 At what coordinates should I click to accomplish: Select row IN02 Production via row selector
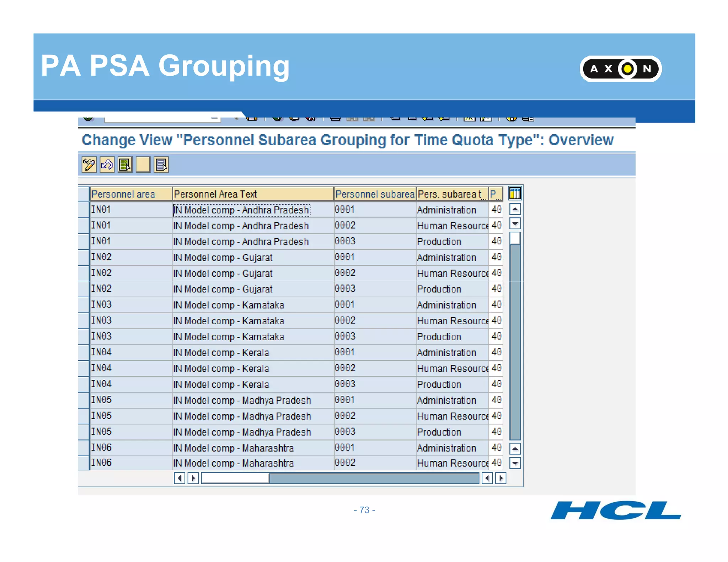click(x=84, y=289)
